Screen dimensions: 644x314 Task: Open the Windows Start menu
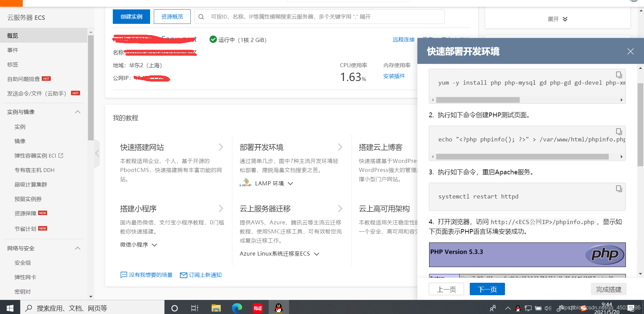tap(10, 308)
